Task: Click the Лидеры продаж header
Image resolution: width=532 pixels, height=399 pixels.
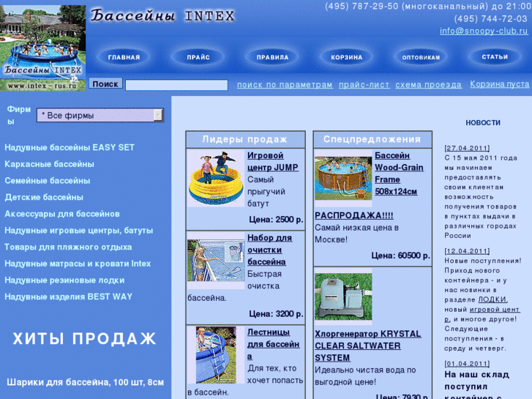Action: tap(245, 139)
